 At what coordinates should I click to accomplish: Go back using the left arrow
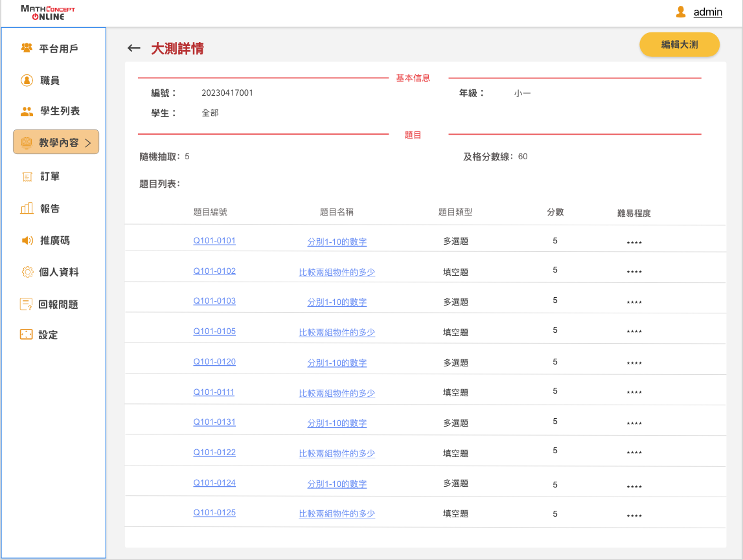[134, 48]
